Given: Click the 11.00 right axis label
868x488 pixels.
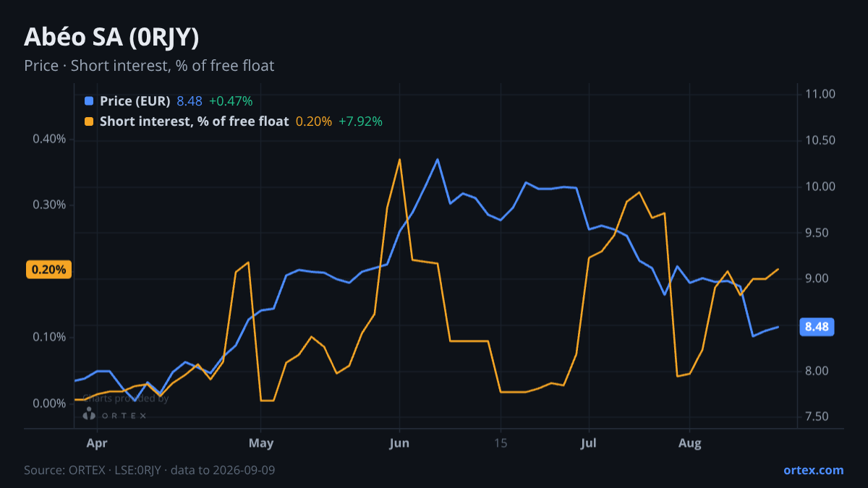Looking at the screenshot, I should click(820, 94).
